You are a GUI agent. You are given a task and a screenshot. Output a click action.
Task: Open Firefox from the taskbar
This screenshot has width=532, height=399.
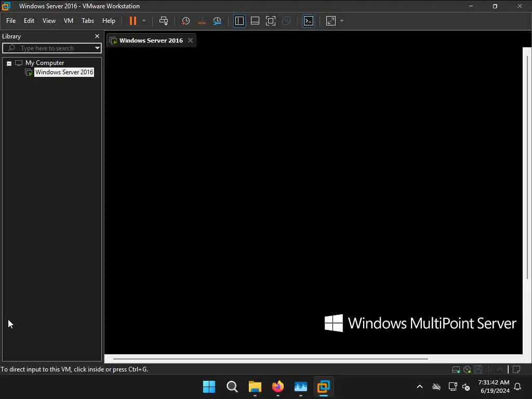pos(278,387)
